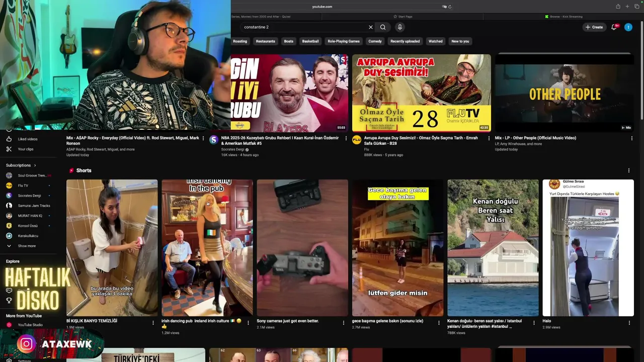Select the Comedy chip
Image resolution: width=644 pixels, height=362 pixels.
[375, 41]
